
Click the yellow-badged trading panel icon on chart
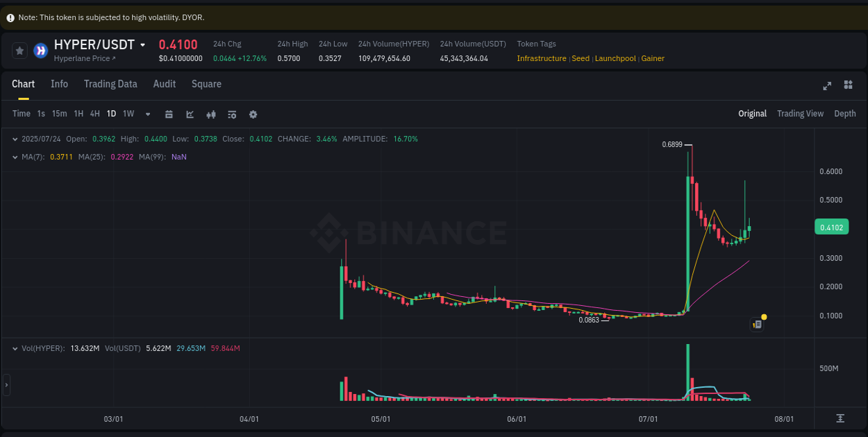point(757,324)
